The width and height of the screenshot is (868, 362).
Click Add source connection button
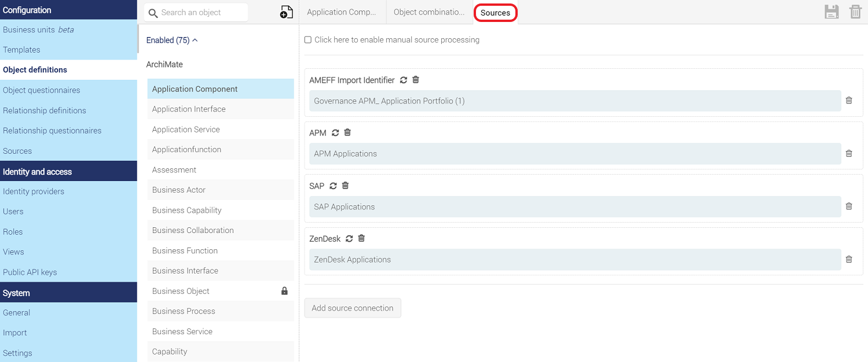click(x=353, y=308)
